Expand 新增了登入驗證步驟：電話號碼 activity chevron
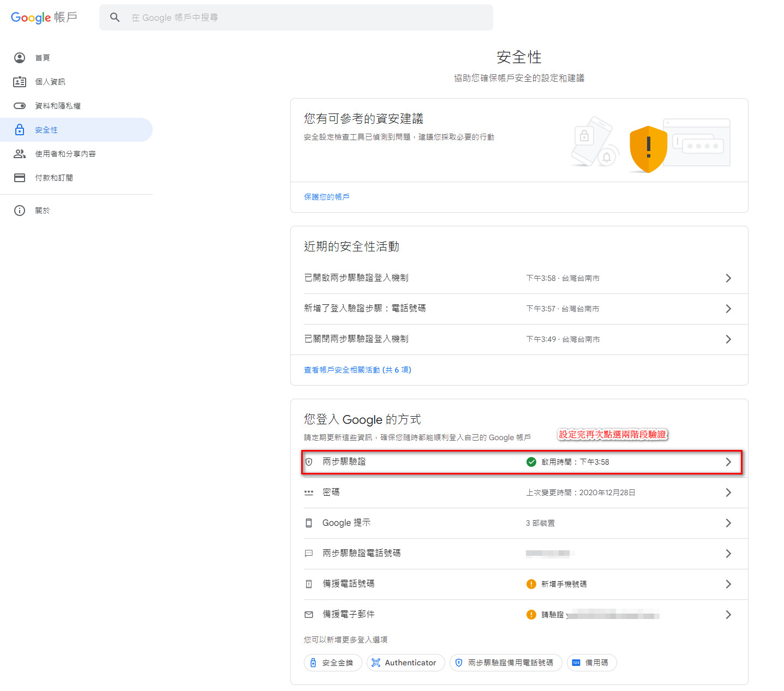 tap(728, 309)
